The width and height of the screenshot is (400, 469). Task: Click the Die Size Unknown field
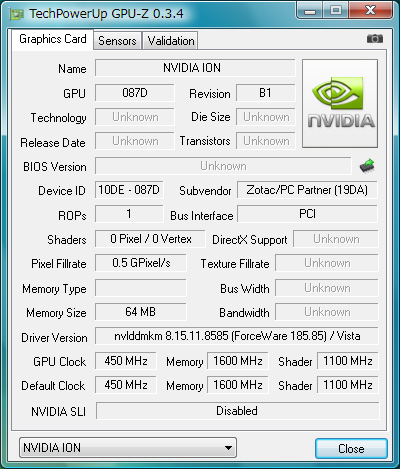(266, 117)
